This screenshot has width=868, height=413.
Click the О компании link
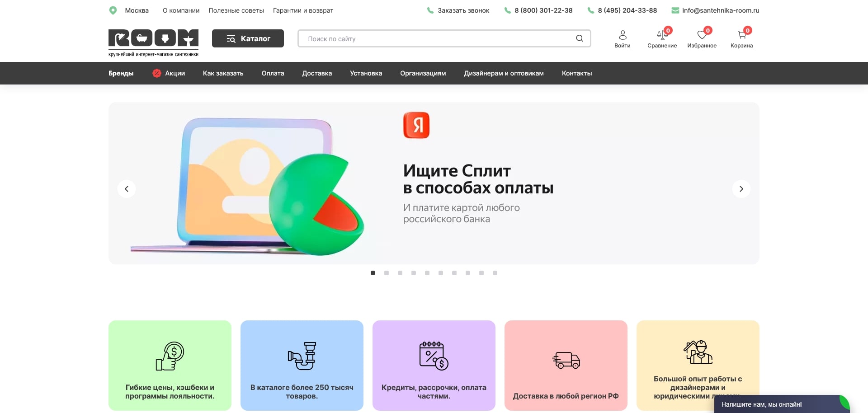point(181,10)
